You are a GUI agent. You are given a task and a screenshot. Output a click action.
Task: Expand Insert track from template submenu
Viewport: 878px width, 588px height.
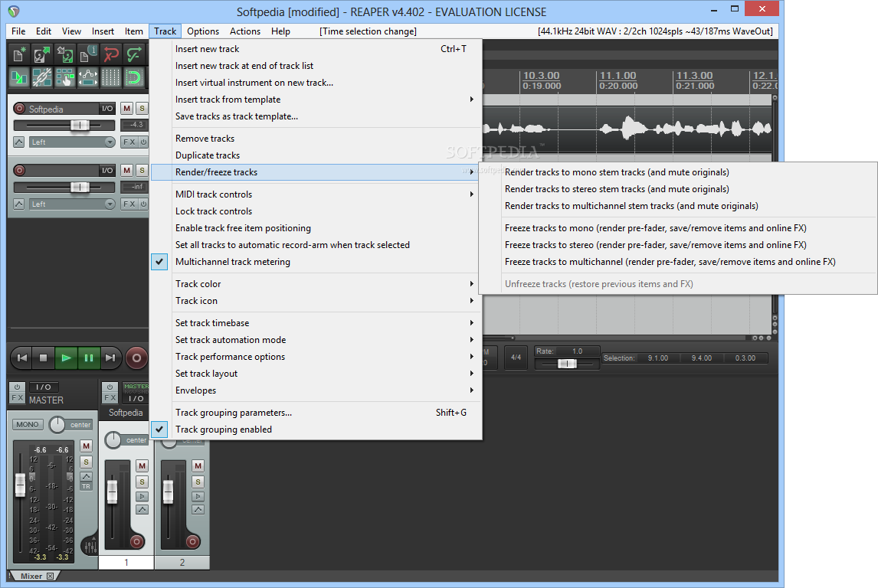[316, 100]
